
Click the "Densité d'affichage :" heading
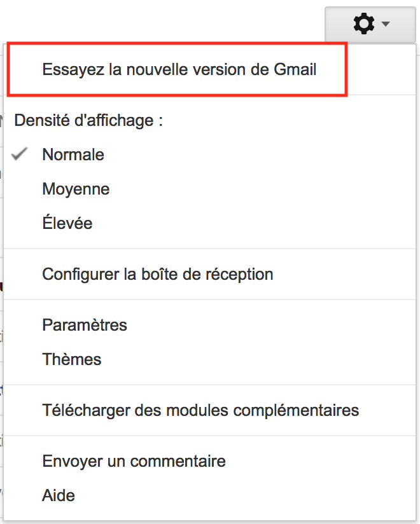tap(88, 120)
